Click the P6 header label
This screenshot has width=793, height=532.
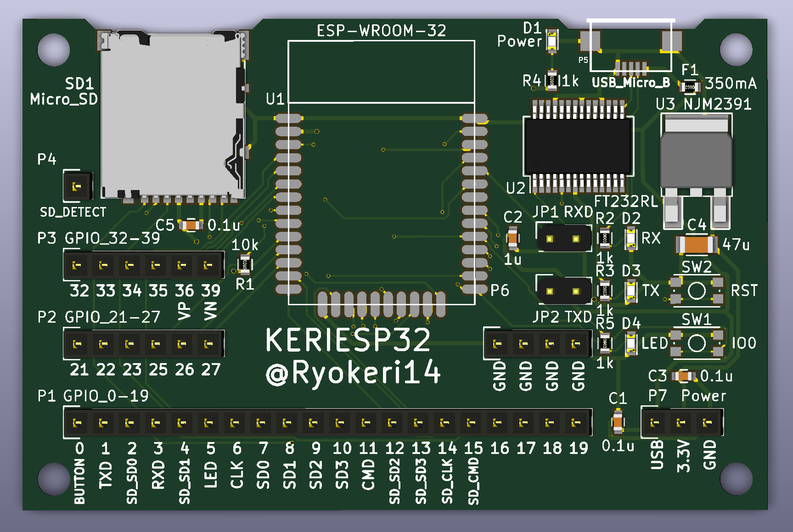(500, 290)
